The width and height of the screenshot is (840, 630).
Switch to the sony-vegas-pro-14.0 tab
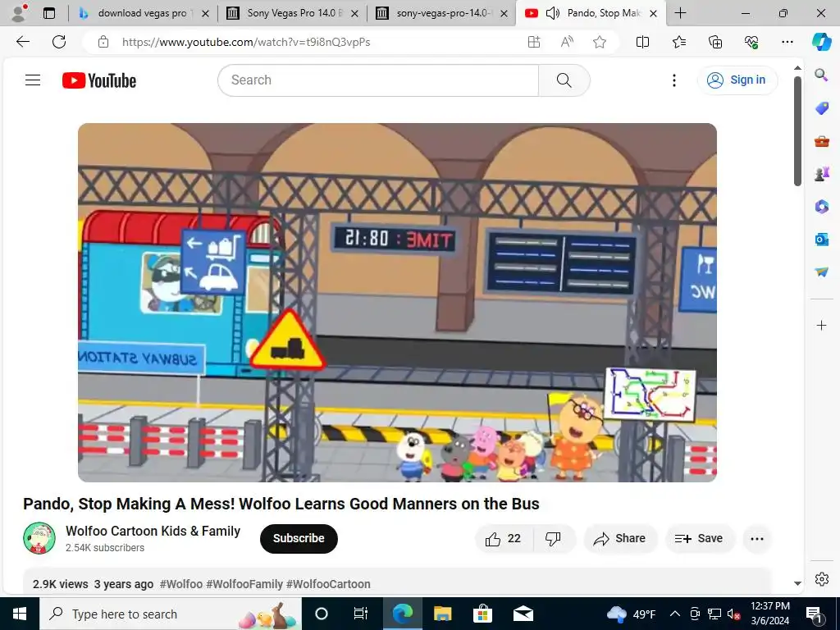click(442, 13)
